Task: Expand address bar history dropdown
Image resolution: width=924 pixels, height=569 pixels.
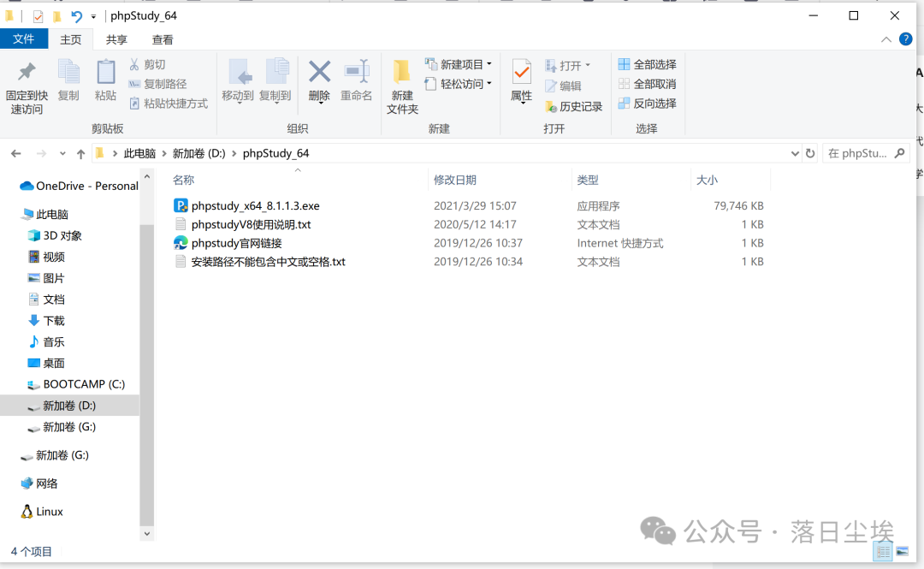Action: click(x=794, y=153)
